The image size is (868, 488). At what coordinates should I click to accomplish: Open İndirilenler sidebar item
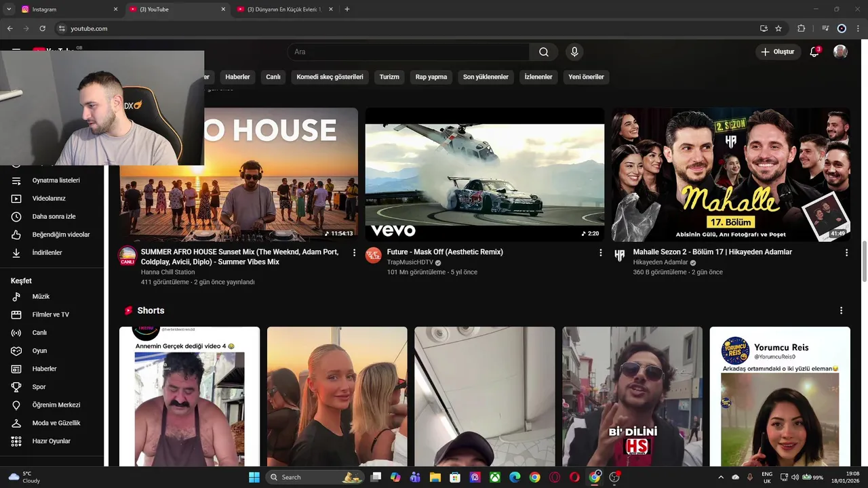click(x=52, y=253)
